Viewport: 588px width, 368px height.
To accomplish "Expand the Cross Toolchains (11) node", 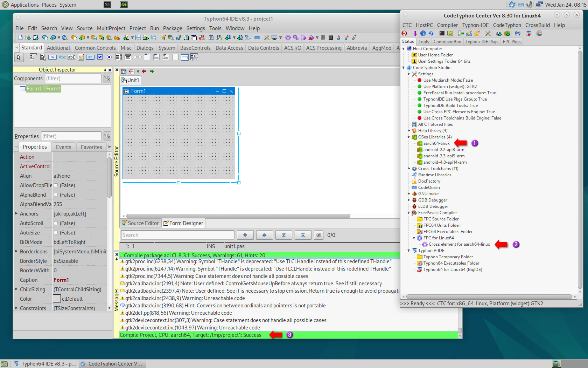I will pyautogui.click(x=408, y=169).
